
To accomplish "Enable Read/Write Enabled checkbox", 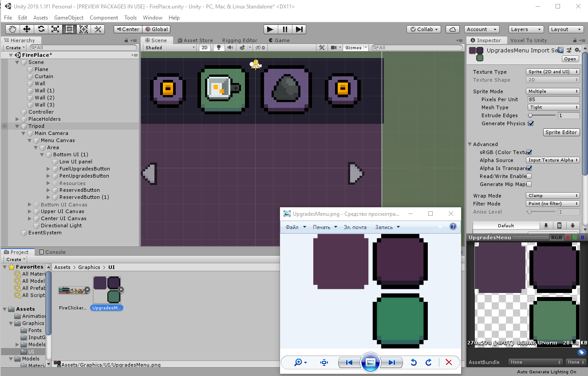I will 529,176.
